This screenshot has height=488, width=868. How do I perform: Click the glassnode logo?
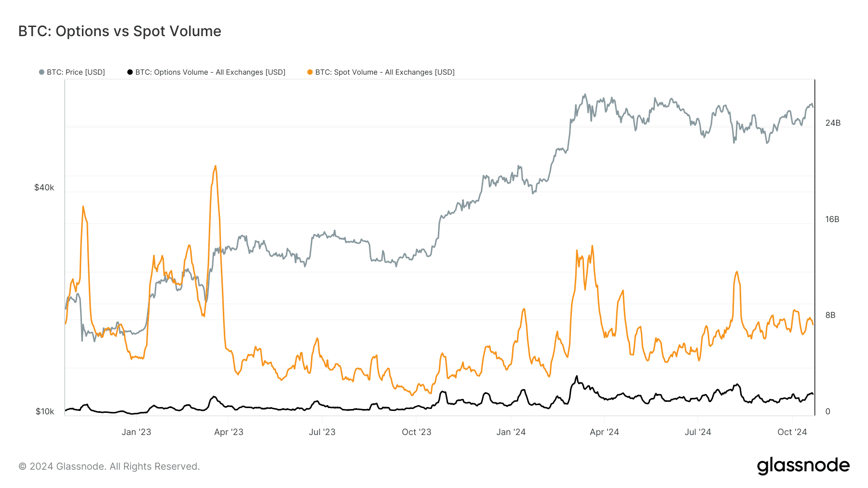pyautogui.click(x=803, y=466)
